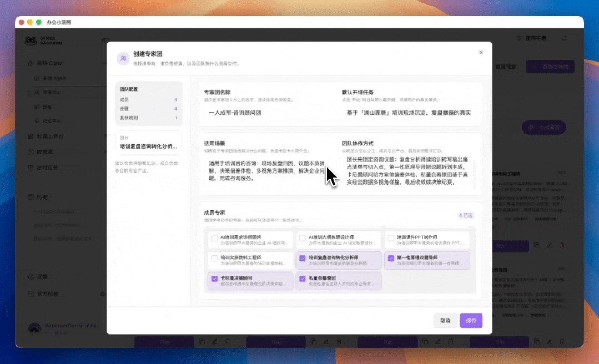Image resolution: width=599 pixels, height=364 pixels.
Task: Click the purple 创建专家团 button behind the dialog
Action: pyautogui.click(x=550, y=67)
